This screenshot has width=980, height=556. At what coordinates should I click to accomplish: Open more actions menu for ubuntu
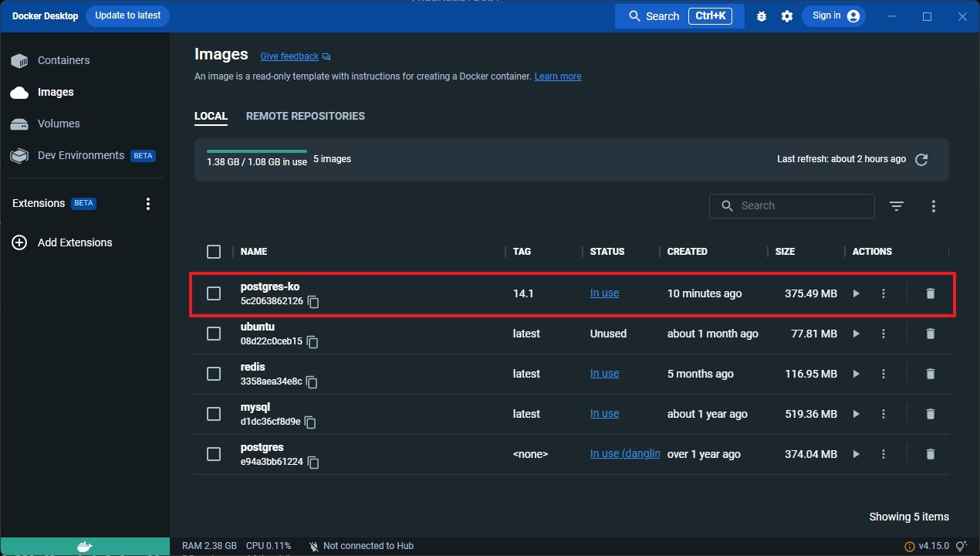coord(884,334)
